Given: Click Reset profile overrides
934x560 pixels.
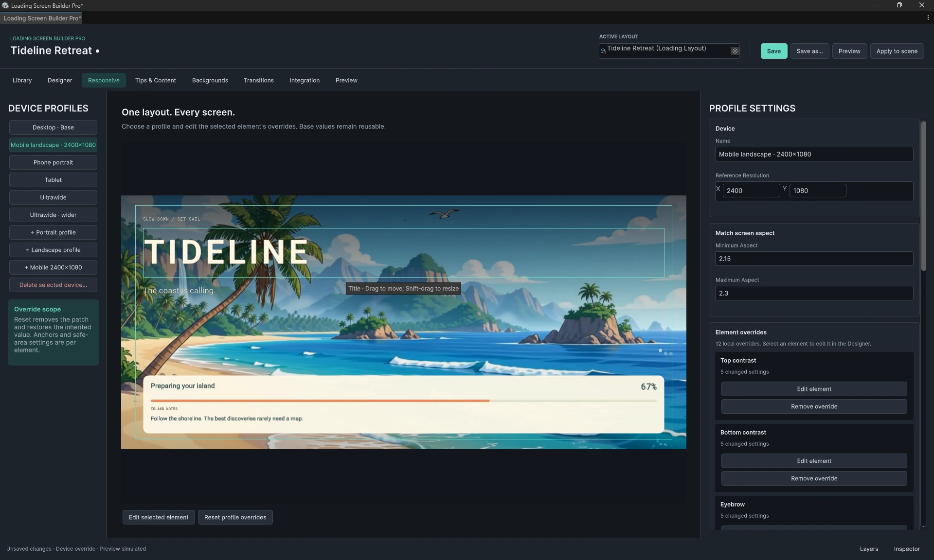Looking at the screenshot, I should [235, 517].
